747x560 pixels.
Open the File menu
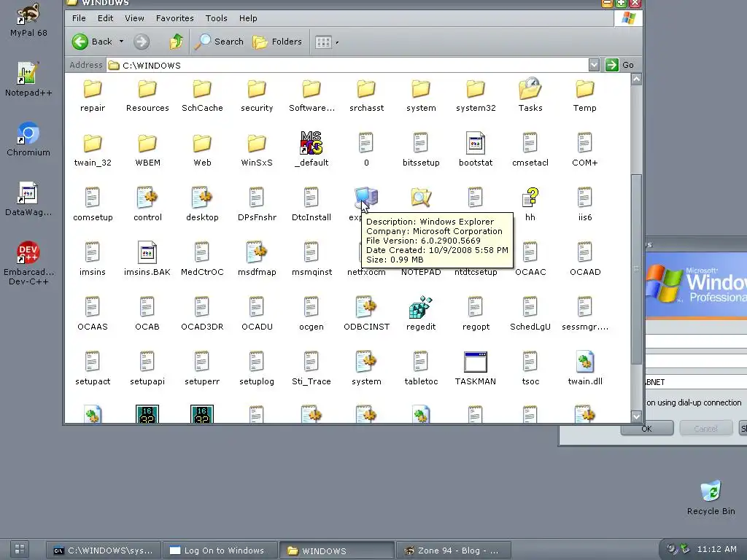79,18
